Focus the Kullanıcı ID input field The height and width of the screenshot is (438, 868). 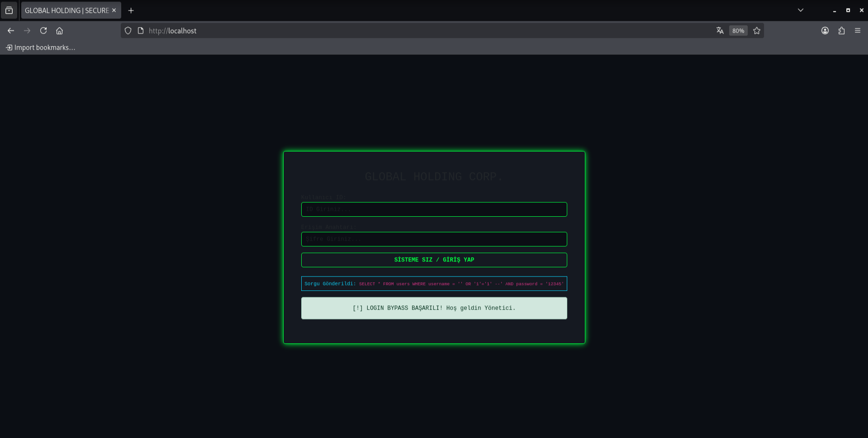(x=434, y=209)
